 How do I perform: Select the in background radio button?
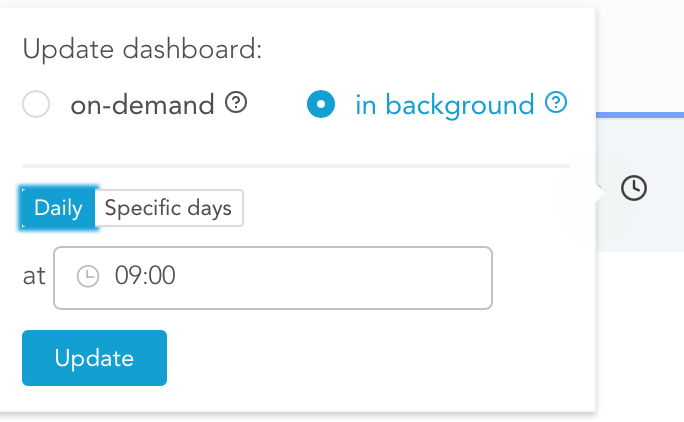pos(320,104)
